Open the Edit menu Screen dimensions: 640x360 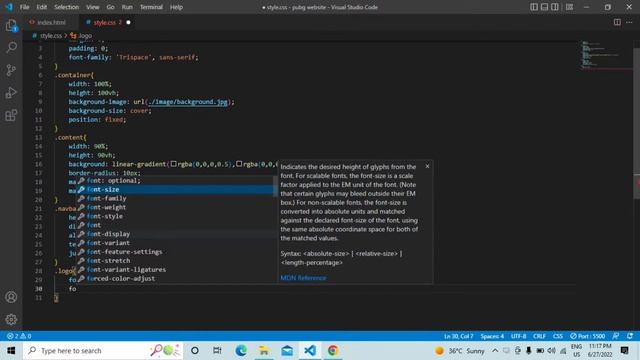click(x=42, y=7)
